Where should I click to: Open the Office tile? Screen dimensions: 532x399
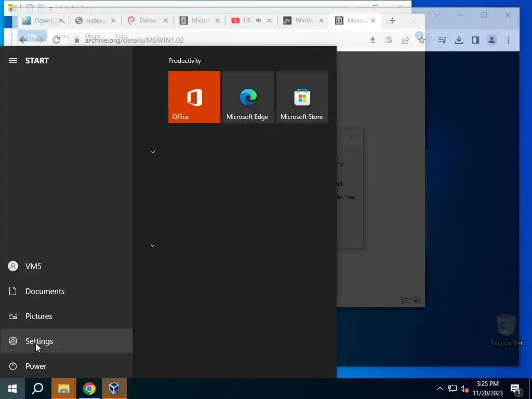pos(194,97)
